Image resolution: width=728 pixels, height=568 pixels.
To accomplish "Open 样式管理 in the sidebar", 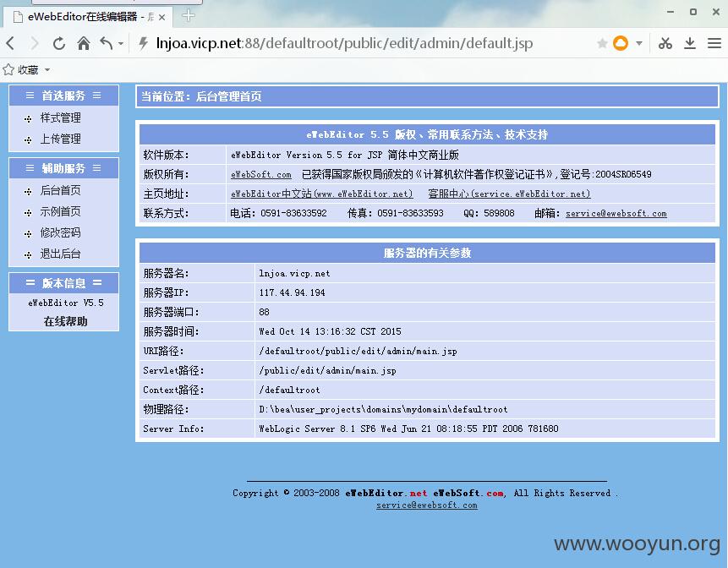I will (x=60, y=117).
